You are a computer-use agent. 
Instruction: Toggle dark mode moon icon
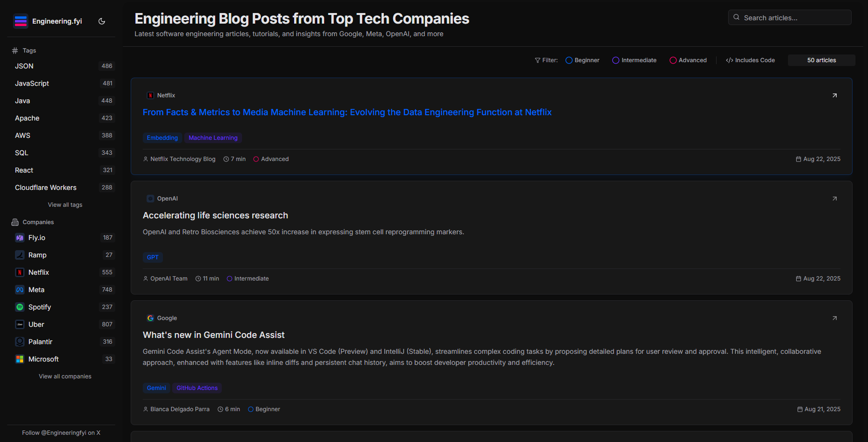coord(102,21)
